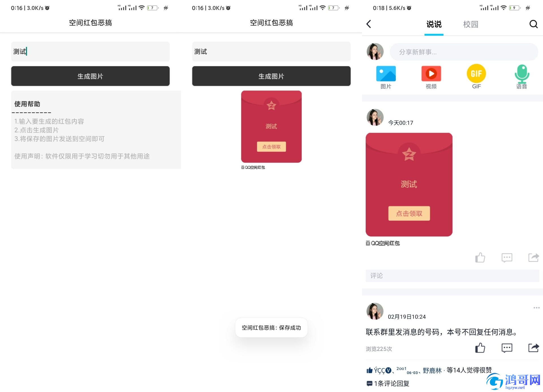Viewport: 543px width, 392px height.
Task: Tap QQ空间红包 label under preview image
Action: coord(253,167)
